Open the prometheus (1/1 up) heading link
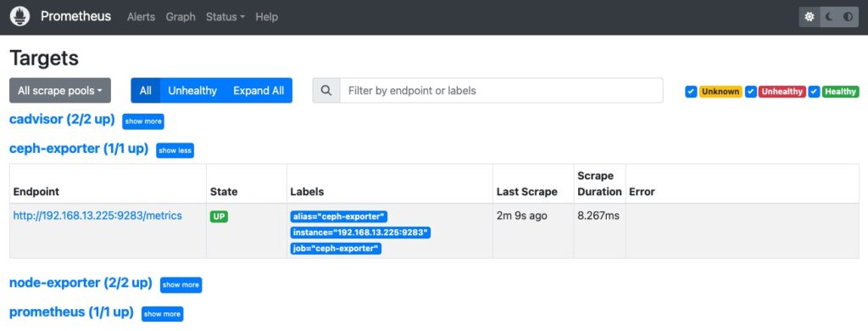868x331 pixels. click(x=71, y=312)
